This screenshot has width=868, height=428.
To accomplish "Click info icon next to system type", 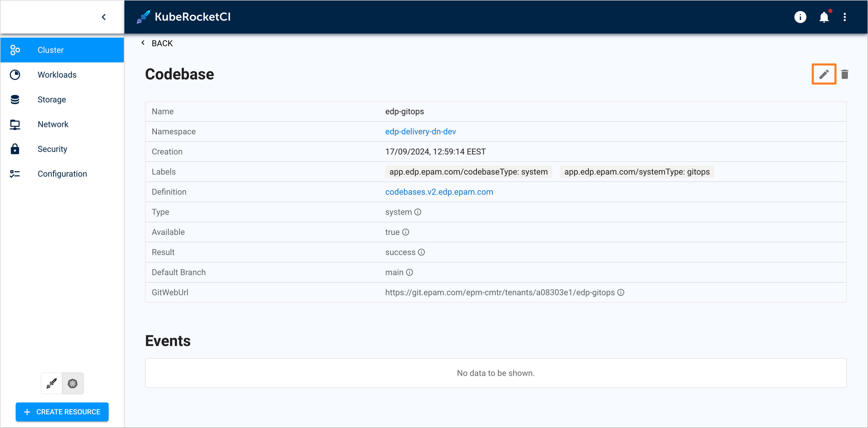I will point(417,212).
